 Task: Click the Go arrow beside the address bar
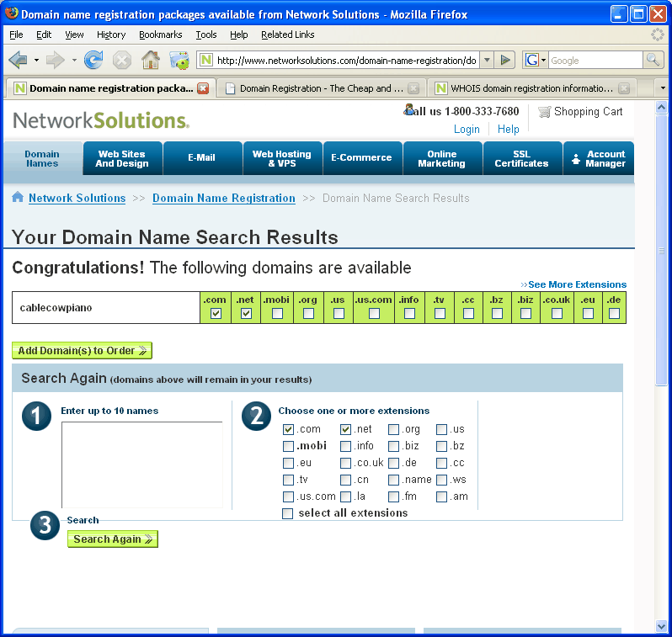click(x=505, y=60)
